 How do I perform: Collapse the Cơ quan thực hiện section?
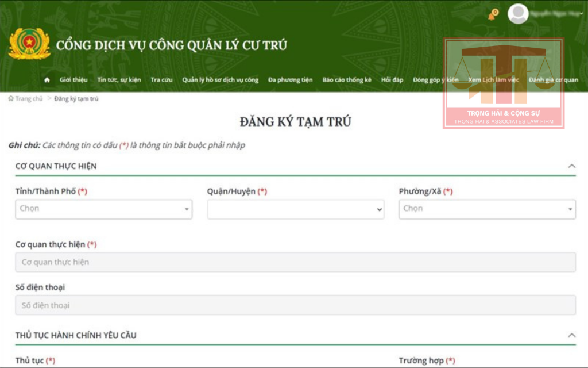[571, 166]
